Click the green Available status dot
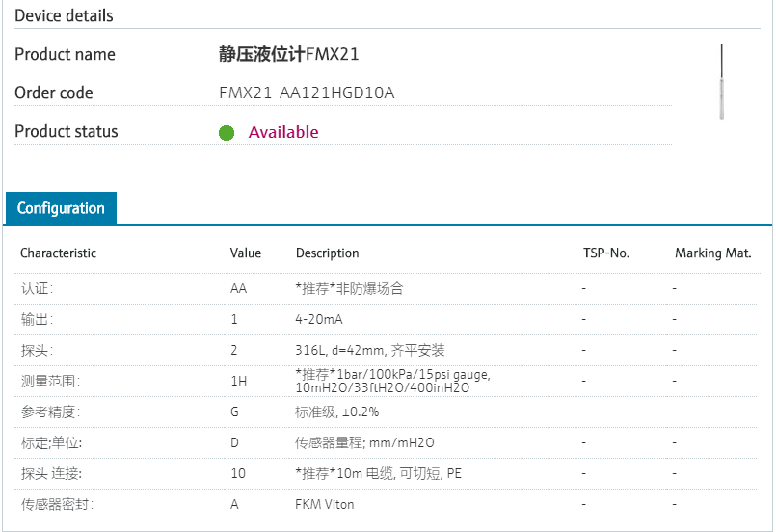776x532 pixels. point(227,133)
